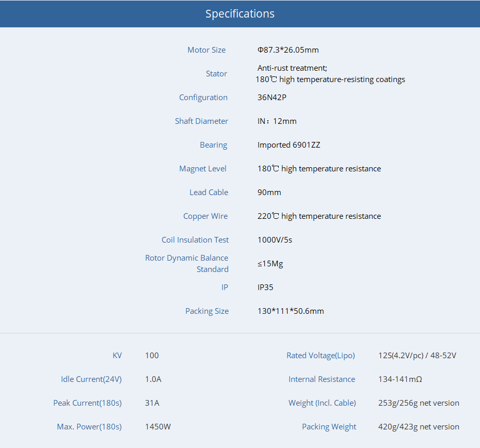The width and height of the screenshot is (480, 448).
Task: Click the Specifications header title
Action: (239, 14)
